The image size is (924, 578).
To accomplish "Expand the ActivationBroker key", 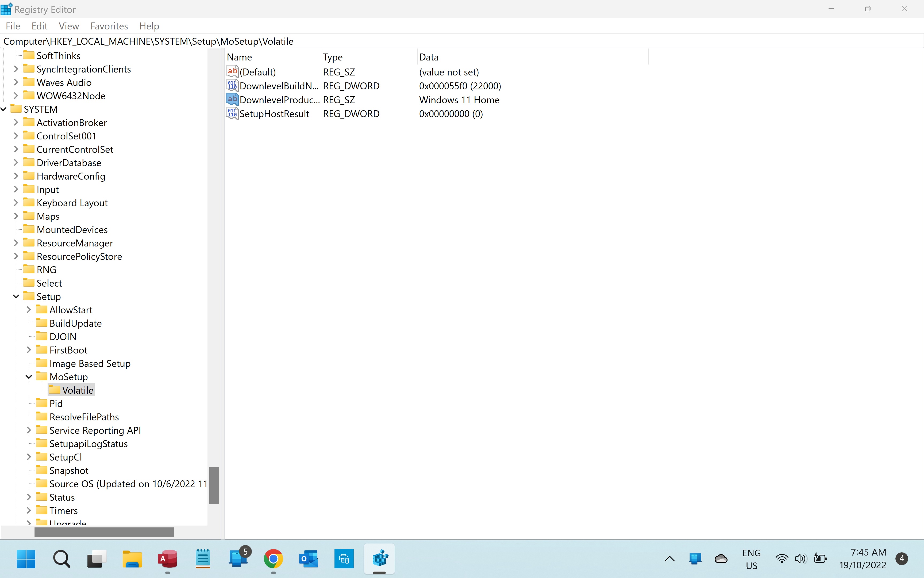I will pos(16,122).
